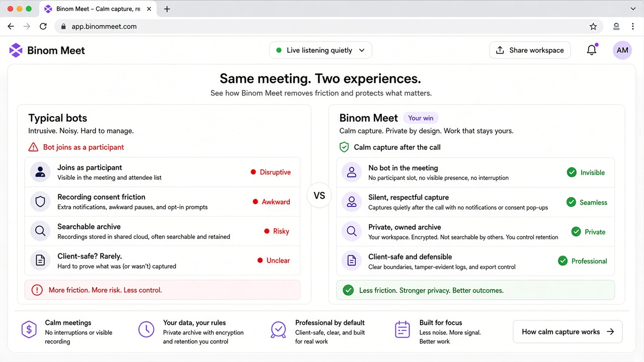Click the Client-safe? Rarely document icon
Screen dimensions: 644x362
click(40, 260)
